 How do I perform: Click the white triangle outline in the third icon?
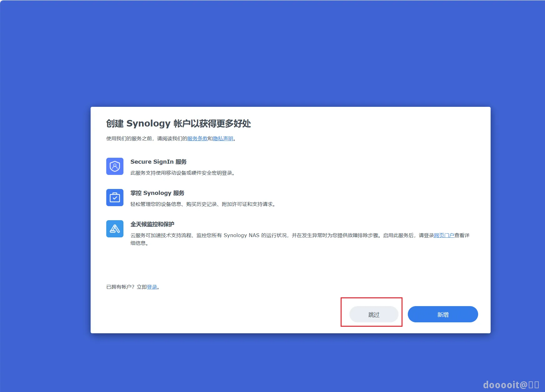[x=115, y=229]
